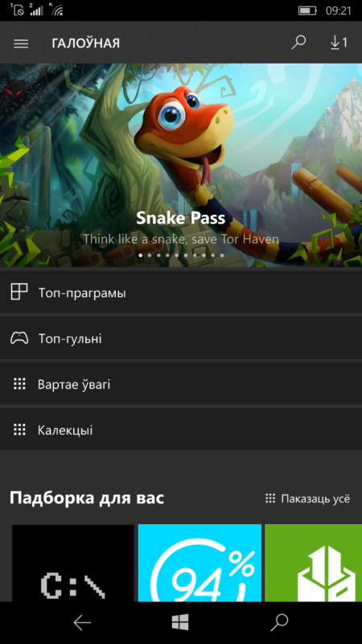Tap the system search button in navigation bar
Image resolution: width=362 pixels, height=644 pixels.
(x=279, y=622)
